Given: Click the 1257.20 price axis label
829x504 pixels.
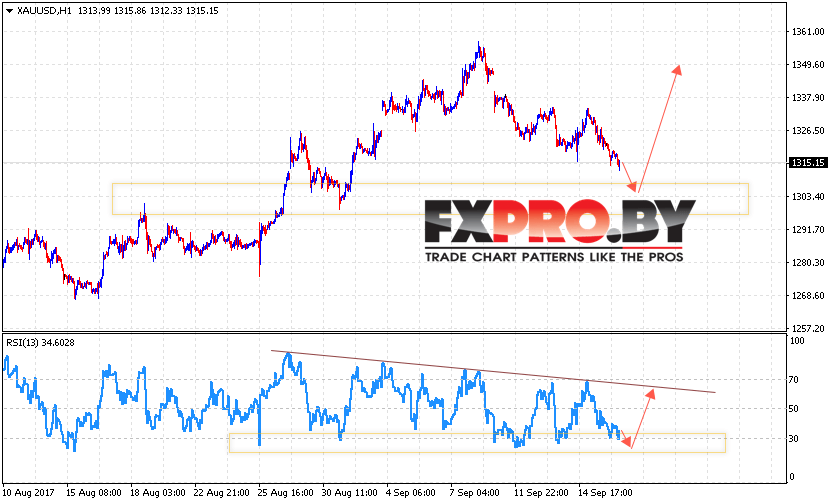Looking at the screenshot, I should tap(807, 328).
